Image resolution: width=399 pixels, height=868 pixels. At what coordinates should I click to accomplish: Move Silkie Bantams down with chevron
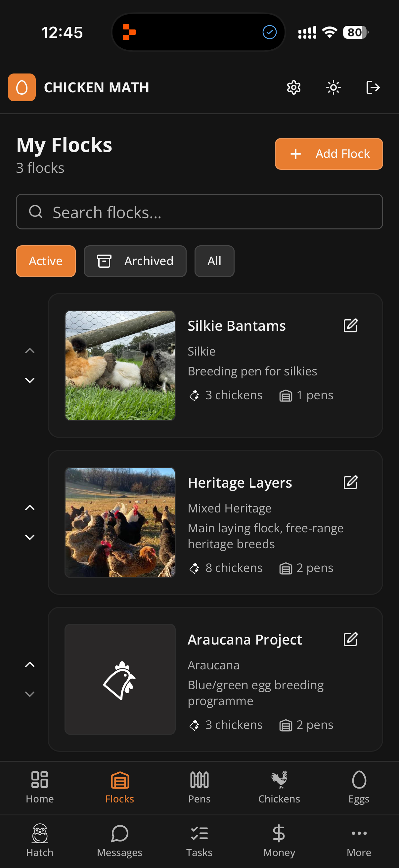coord(30,380)
